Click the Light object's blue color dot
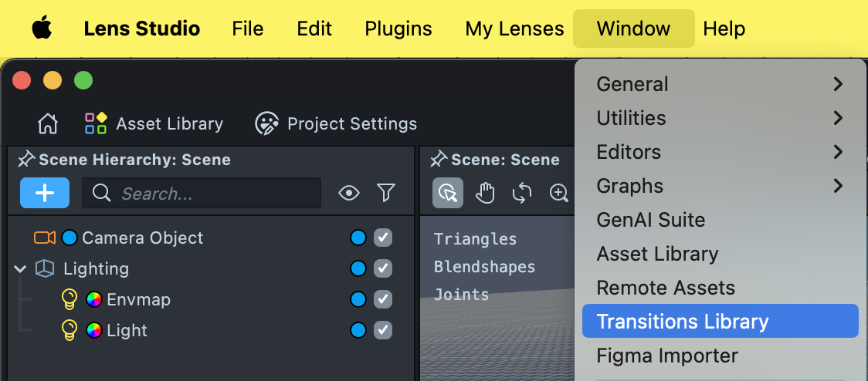The width and height of the screenshot is (868, 381). (x=358, y=330)
